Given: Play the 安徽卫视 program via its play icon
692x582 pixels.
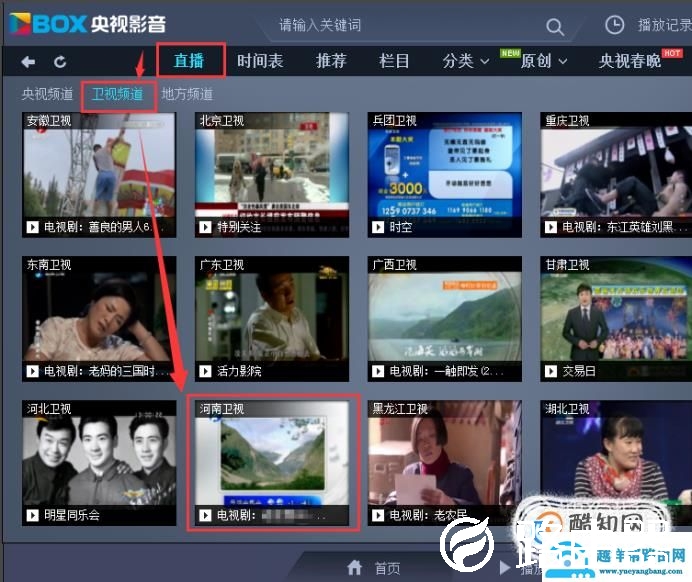Looking at the screenshot, I should click(32, 227).
